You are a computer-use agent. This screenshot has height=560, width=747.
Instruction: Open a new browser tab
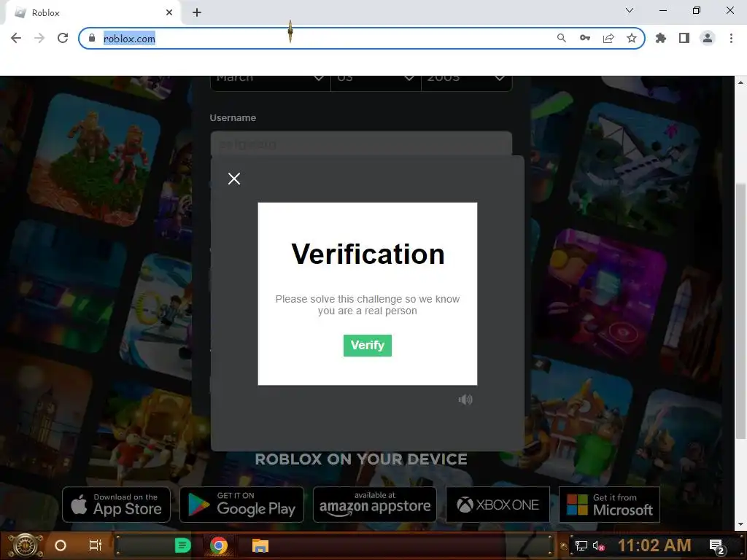197,13
